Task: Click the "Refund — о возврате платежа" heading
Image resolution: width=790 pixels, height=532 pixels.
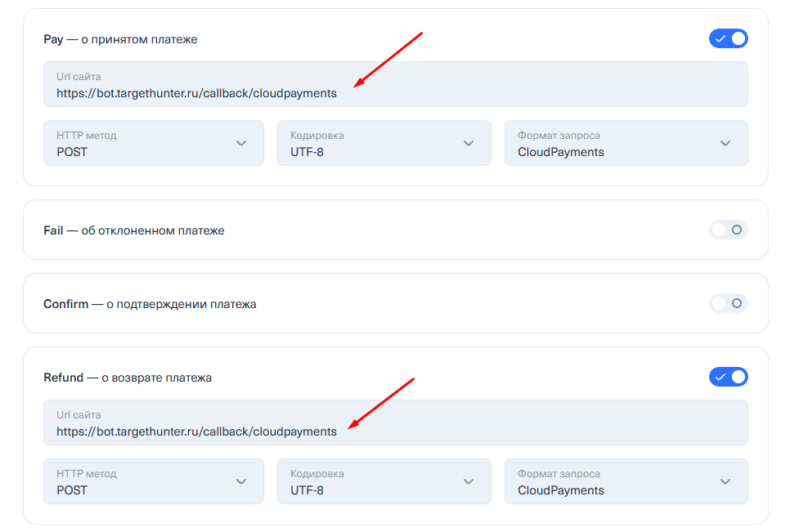Action: pos(128,378)
